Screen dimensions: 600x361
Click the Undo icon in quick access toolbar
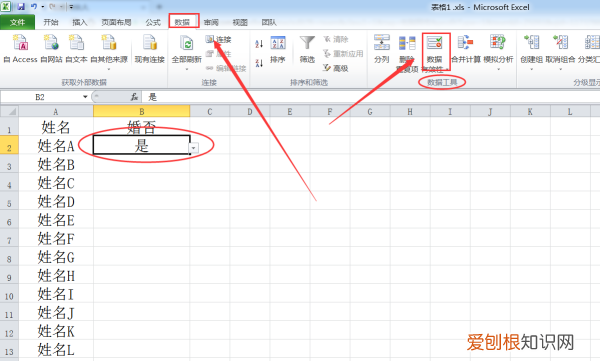(34, 7)
